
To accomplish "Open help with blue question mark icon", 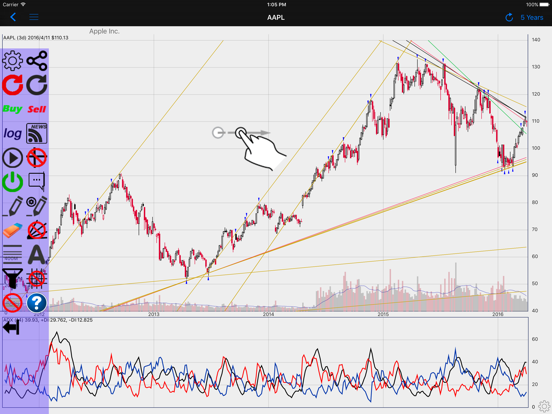I will [37, 303].
